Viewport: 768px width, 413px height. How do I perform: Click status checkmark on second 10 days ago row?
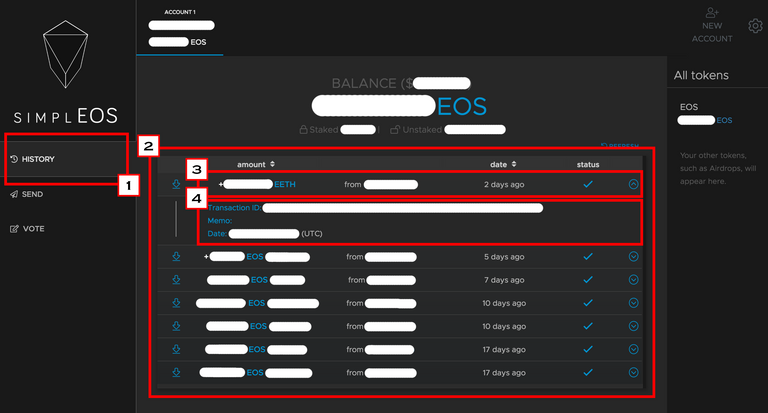pyautogui.click(x=588, y=326)
